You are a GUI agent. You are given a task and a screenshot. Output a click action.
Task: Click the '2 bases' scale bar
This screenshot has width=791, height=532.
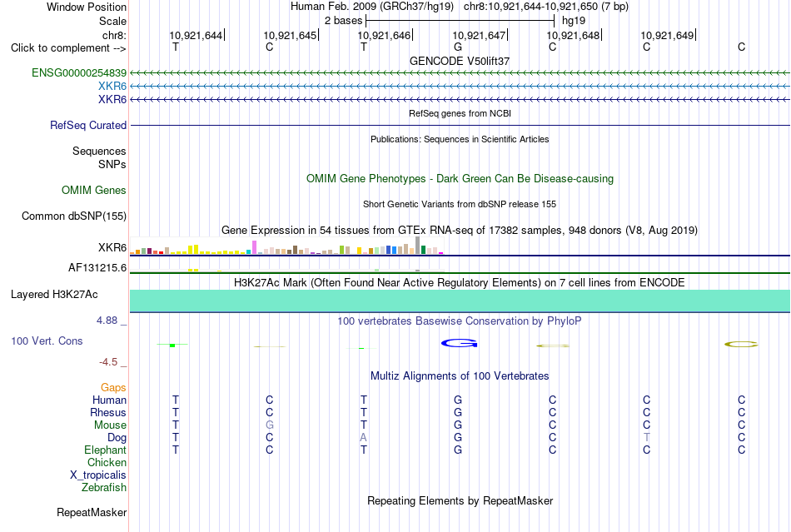pos(460,21)
